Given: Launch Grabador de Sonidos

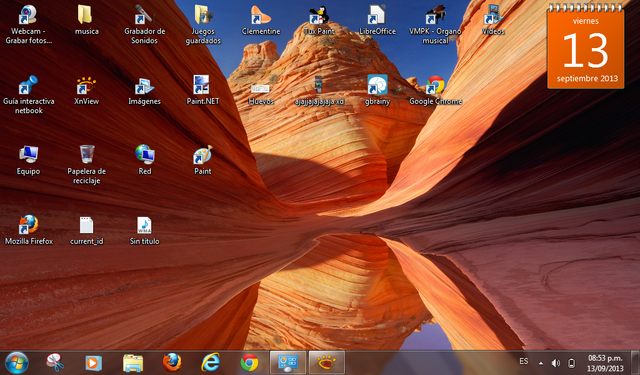Looking at the screenshot, I should point(144,24).
